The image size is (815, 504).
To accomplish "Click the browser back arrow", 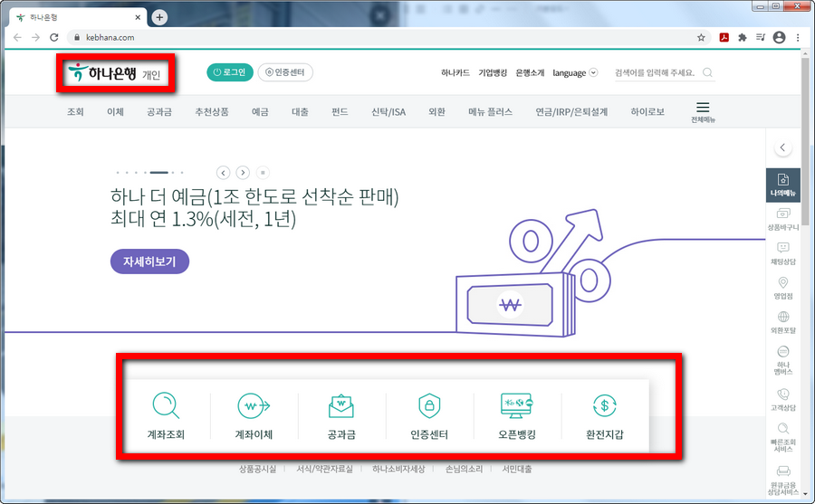I will (18, 37).
